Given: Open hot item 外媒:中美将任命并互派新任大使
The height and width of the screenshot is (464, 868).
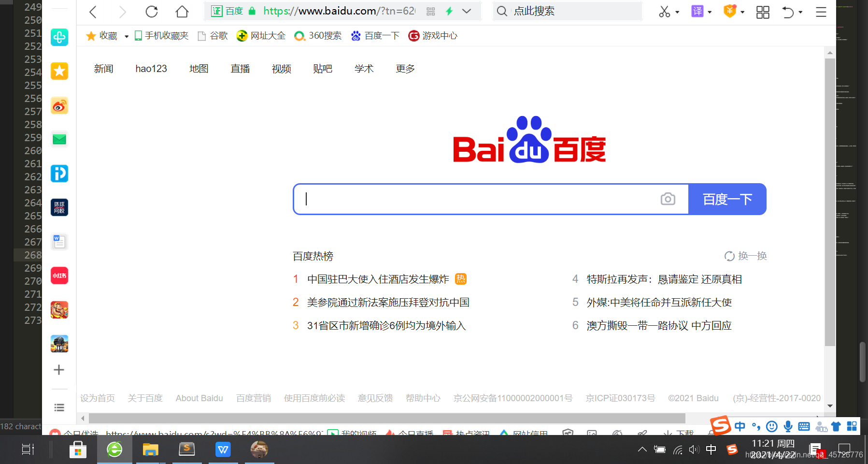Looking at the screenshot, I should [x=659, y=303].
